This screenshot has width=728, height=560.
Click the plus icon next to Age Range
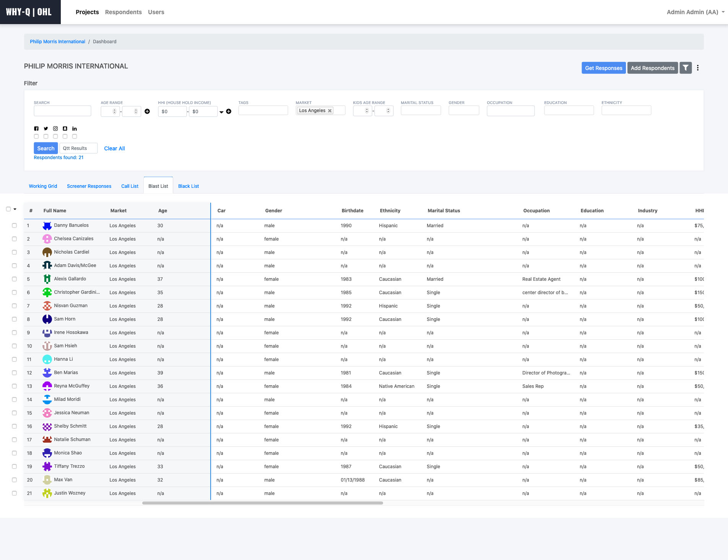(147, 111)
